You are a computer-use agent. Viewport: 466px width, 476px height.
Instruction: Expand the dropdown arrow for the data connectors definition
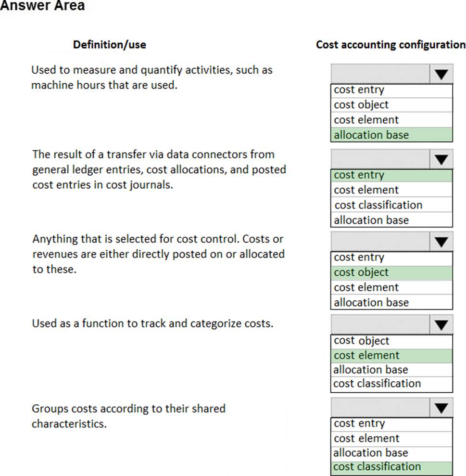click(442, 159)
